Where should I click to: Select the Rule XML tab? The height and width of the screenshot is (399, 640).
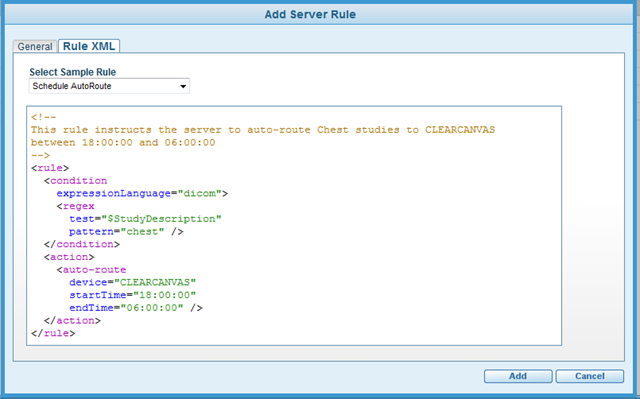89,46
